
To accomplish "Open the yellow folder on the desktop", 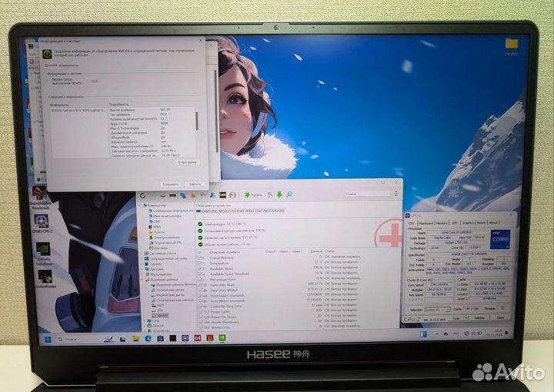I will (511, 47).
